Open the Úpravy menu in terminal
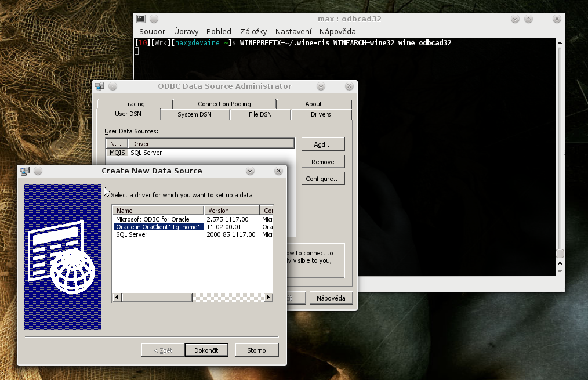Viewport: 588px width, 380px height. point(186,31)
